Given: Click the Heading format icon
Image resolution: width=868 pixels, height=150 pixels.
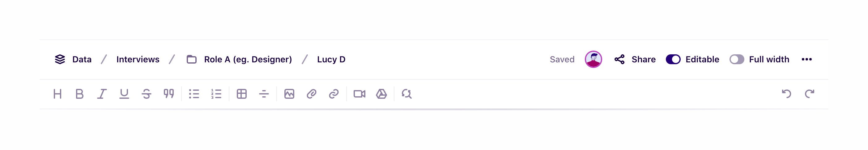Looking at the screenshot, I should pos(57,94).
